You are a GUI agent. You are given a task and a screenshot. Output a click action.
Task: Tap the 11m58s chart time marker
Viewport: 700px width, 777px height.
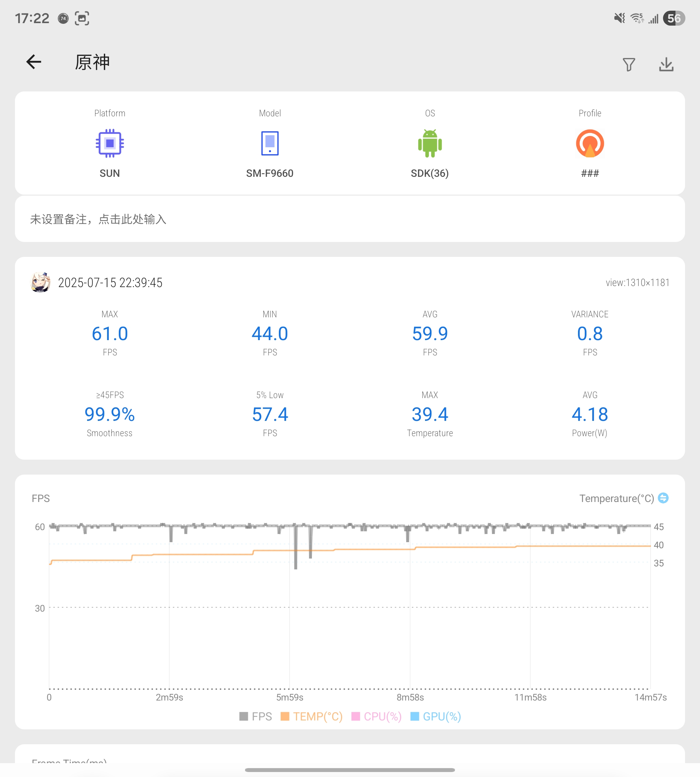pos(530,697)
